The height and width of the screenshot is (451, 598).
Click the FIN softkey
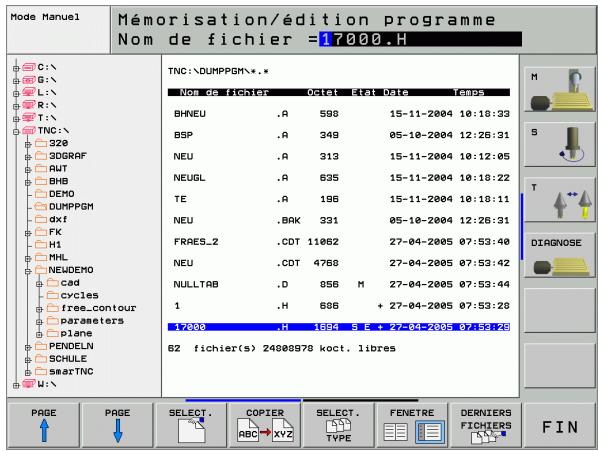(x=559, y=426)
